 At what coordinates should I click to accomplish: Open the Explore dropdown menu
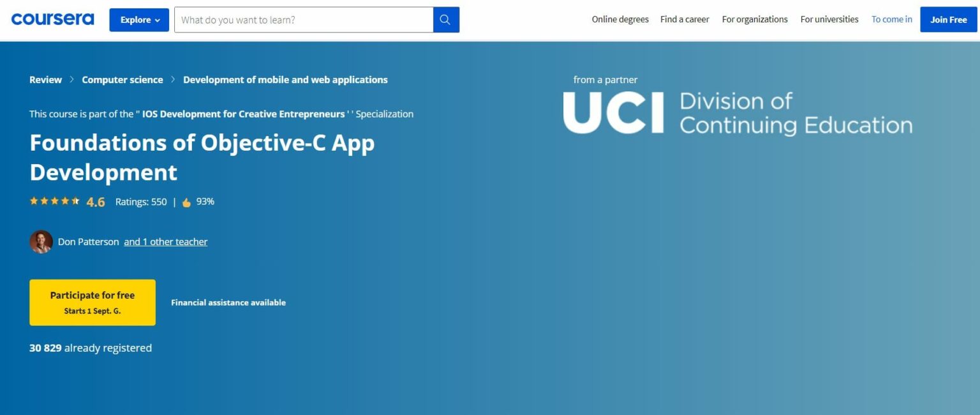click(139, 20)
